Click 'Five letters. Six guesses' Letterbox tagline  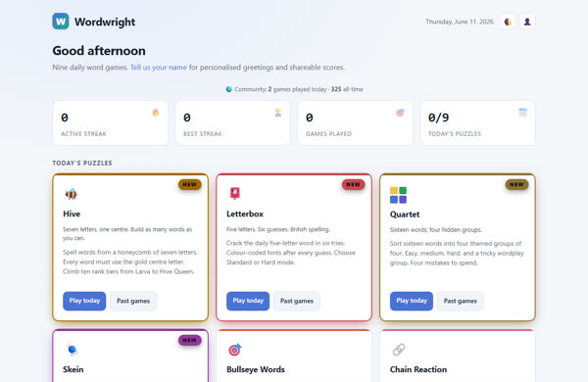pyautogui.click(x=278, y=229)
